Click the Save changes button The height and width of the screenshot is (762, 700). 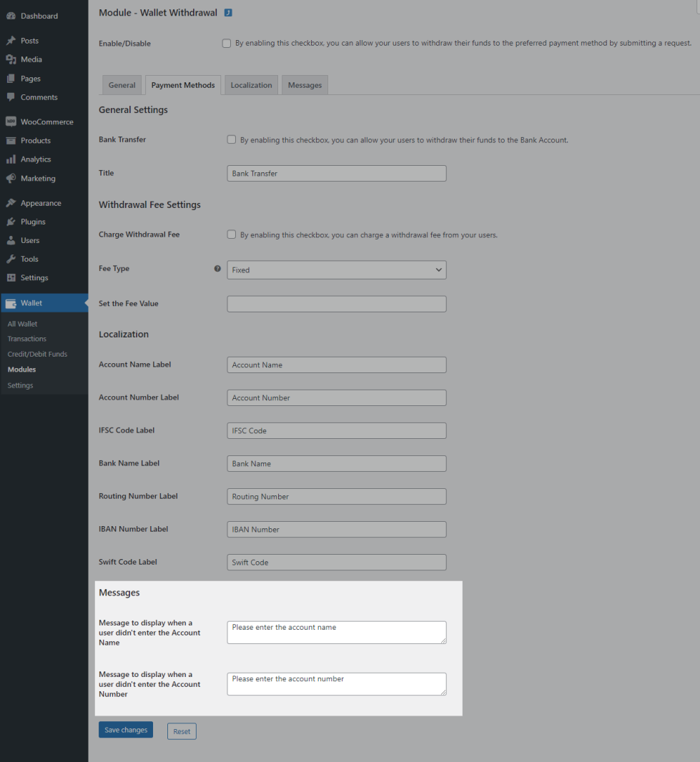click(126, 730)
